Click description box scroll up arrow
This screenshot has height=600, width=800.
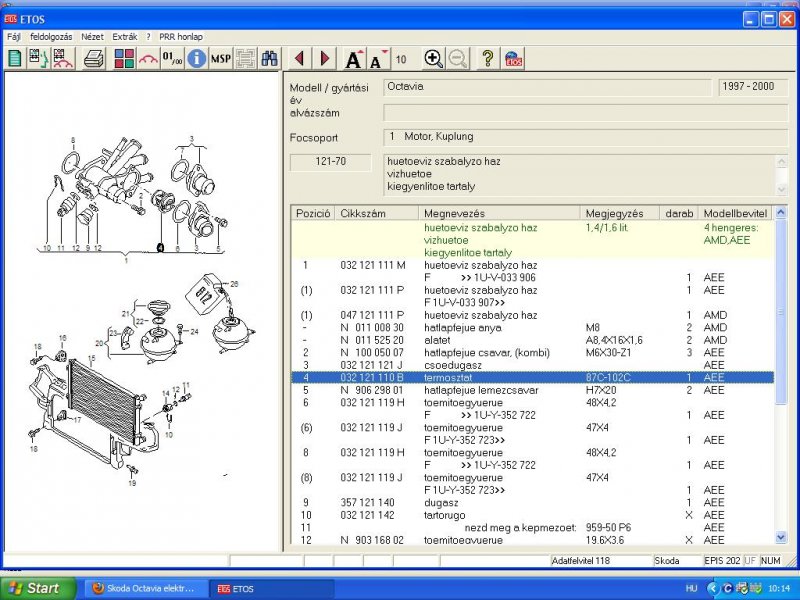(x=781, y=162)
